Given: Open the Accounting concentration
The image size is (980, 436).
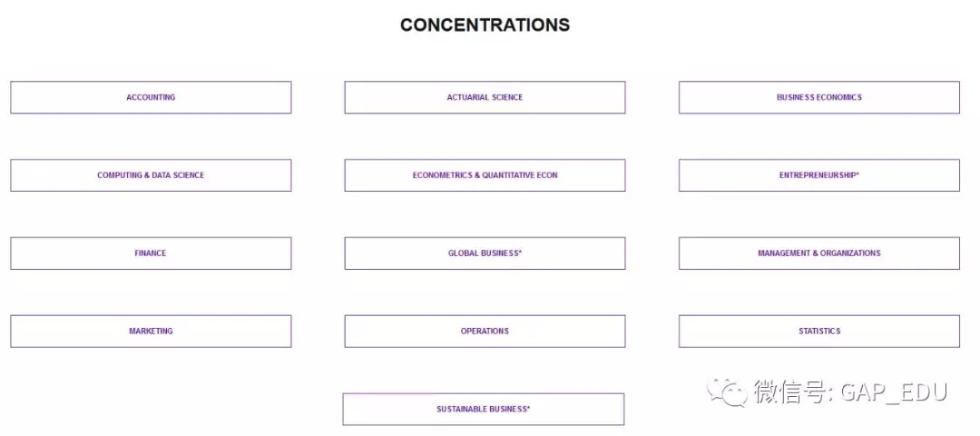Looking at the screenshot, I should [x=151, y=97].
